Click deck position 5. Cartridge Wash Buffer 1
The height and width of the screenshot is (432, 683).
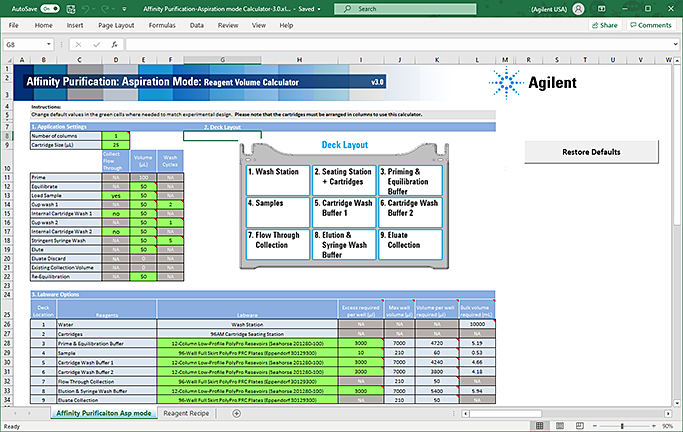(x=344, y=212)
